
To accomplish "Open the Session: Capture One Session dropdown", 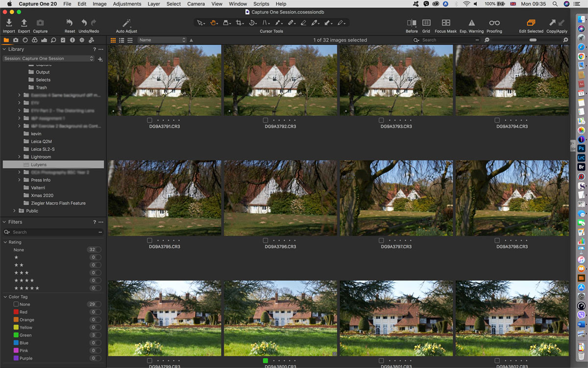I will click(49, 58).
